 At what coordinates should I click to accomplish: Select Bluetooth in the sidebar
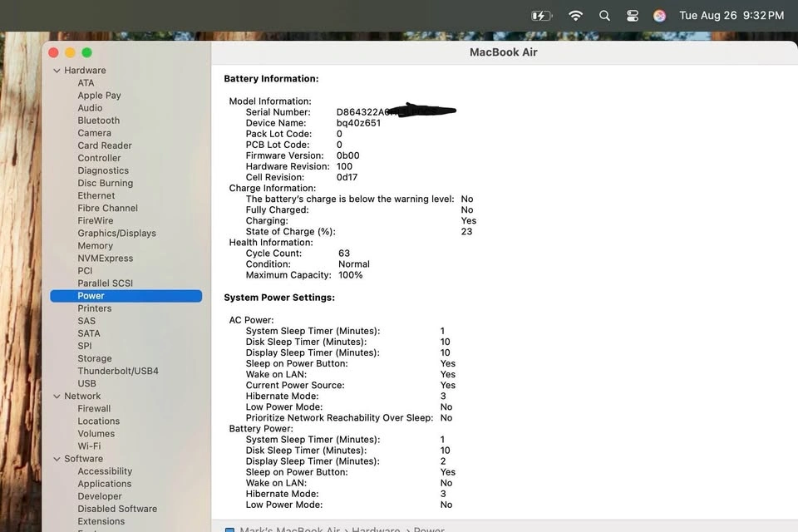pyautogui.click(x=98, y=121)
